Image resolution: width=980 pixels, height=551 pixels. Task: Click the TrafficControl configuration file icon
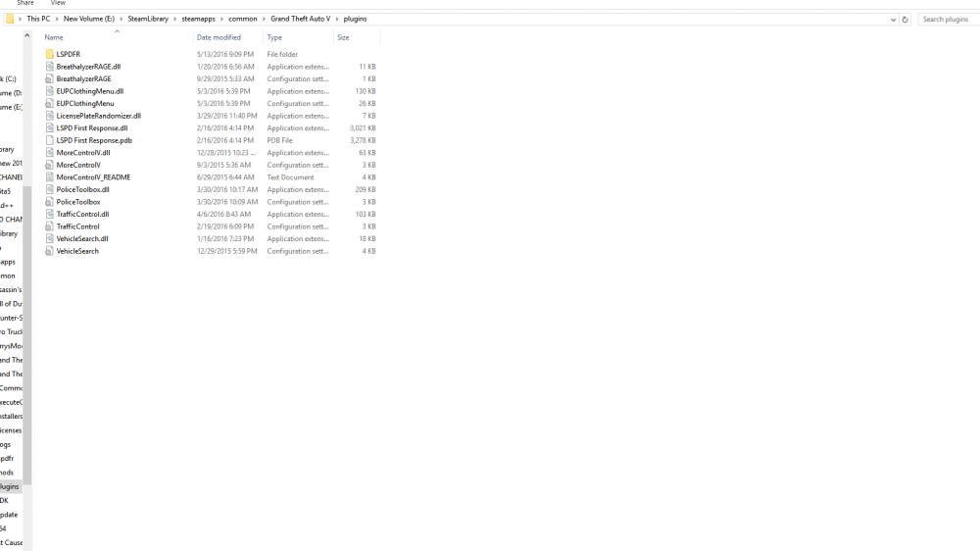coord(49,226)
